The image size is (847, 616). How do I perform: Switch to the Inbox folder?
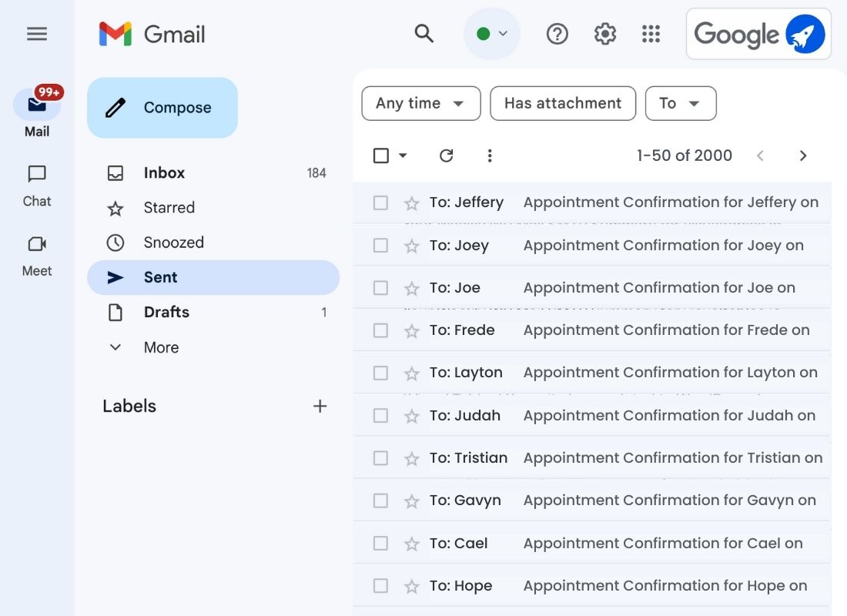click(164, 172)
